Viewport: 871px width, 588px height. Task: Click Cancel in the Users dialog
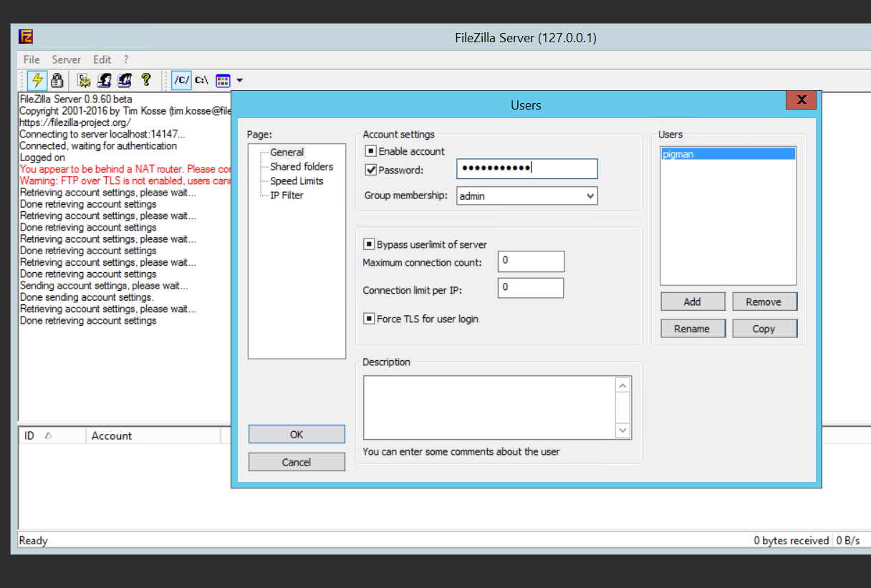[297, 462]
